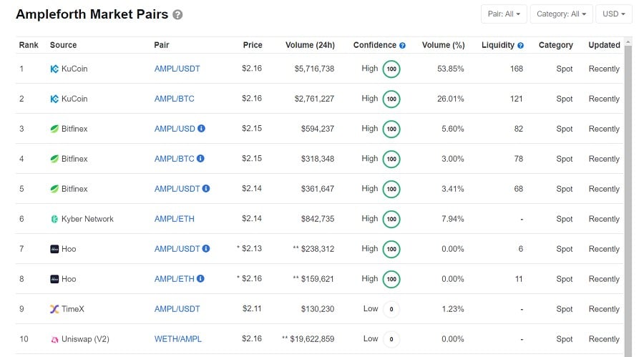Click info icon next to Hoo AMPL/ETH pair
This screenshot has height=357, width=644.
click(x=200, y=279)
